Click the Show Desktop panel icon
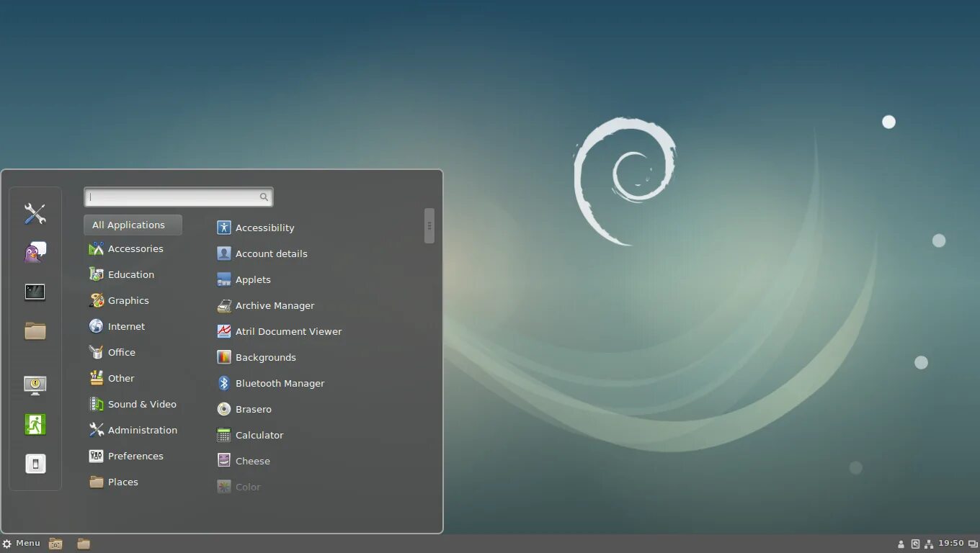This screenshot has height=553, width=980. pyautogui.click(x=55, y=544)
